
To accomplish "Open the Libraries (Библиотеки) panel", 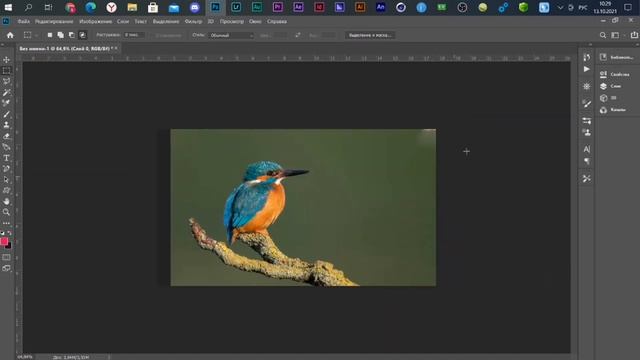I will pyautogui.click(x=616, y=58).
